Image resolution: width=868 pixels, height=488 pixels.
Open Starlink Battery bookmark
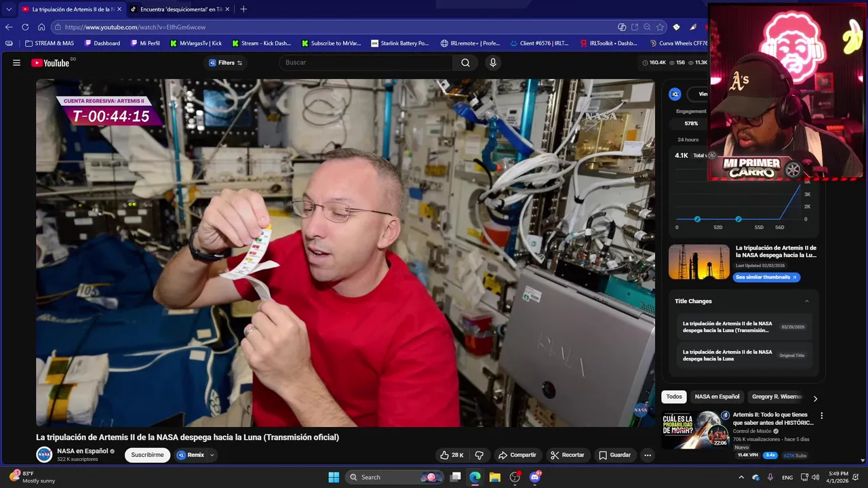click(400, 43)
